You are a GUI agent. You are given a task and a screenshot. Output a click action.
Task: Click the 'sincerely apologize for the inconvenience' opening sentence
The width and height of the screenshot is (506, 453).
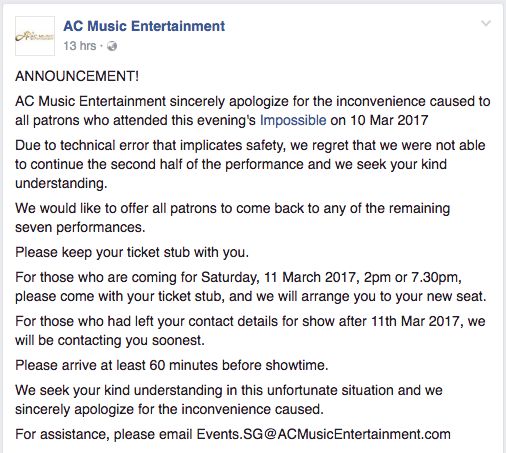(x=253, y=111)
